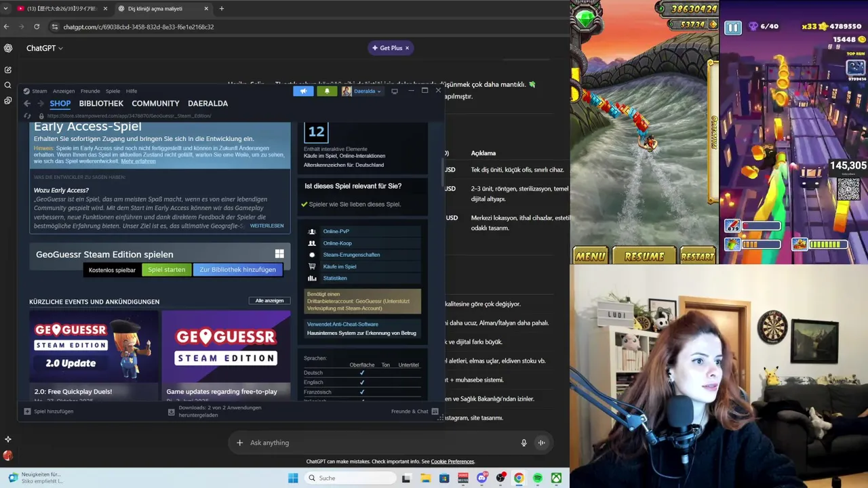Click the Alle anzeigen button
Image resolution: width=868 pixels, height=488 pixels.
coord(269,301)
